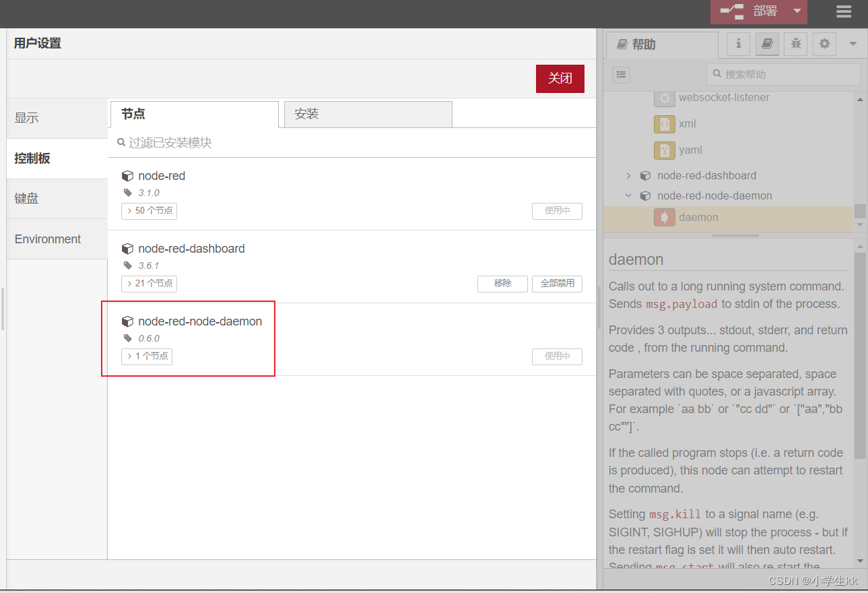Click 使用中 button of node-red module

tap(557, 211)
